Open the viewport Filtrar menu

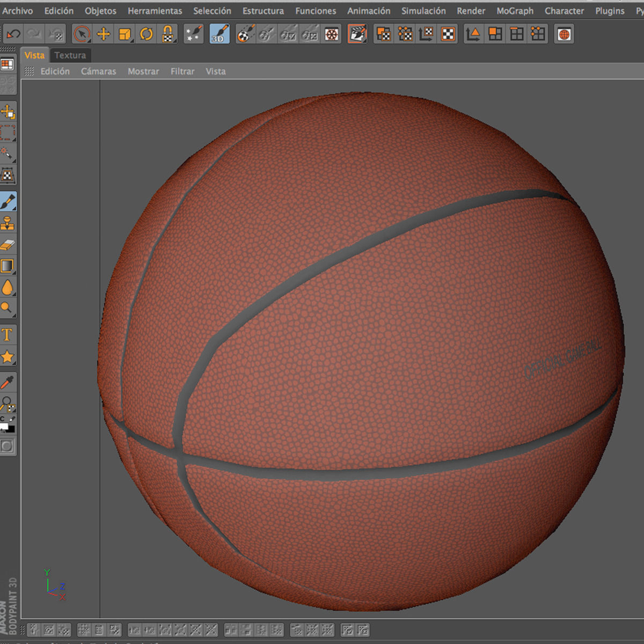click(182, 71)
